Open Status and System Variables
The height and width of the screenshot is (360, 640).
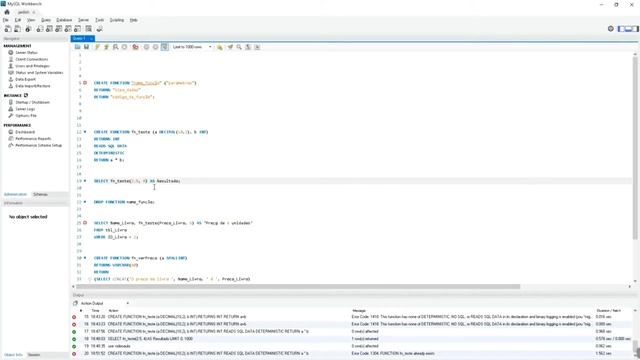[x=39, y=72]
